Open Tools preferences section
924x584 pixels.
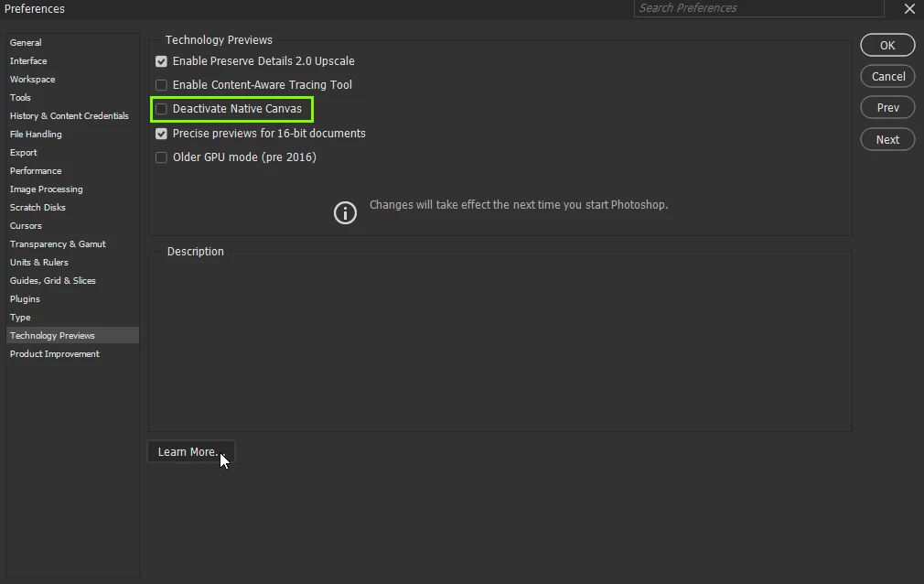pyautogui.click(x=72, y=97)
